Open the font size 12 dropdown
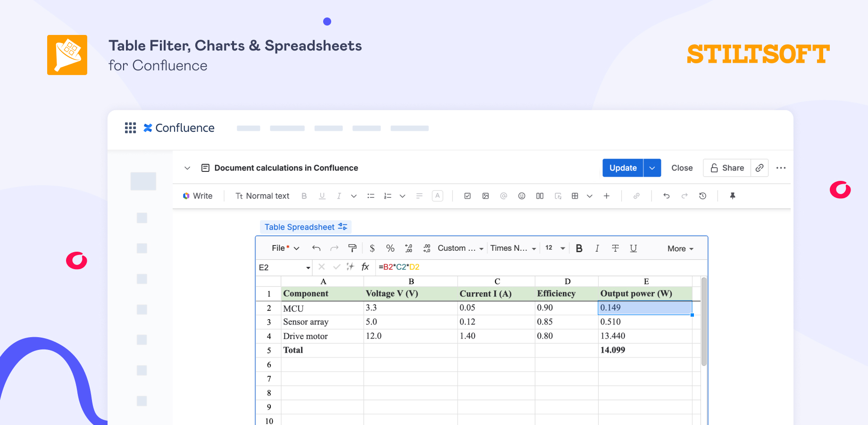 click(555, 248)
